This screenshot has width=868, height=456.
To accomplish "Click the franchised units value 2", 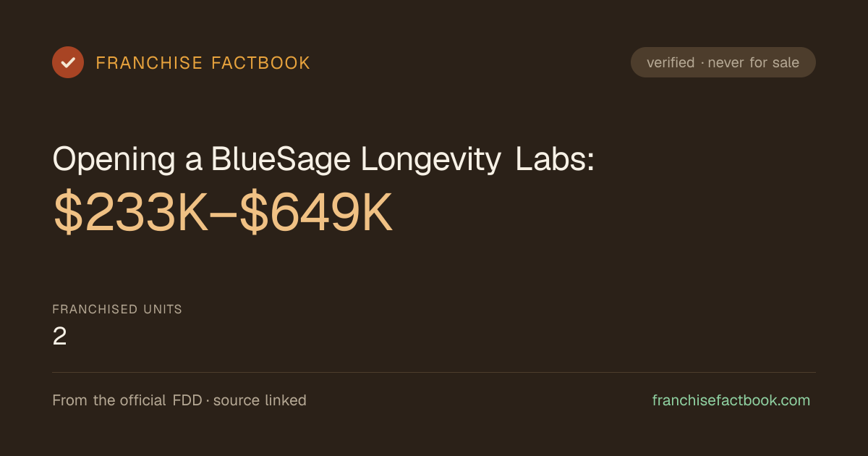I will tap(59, 337).
